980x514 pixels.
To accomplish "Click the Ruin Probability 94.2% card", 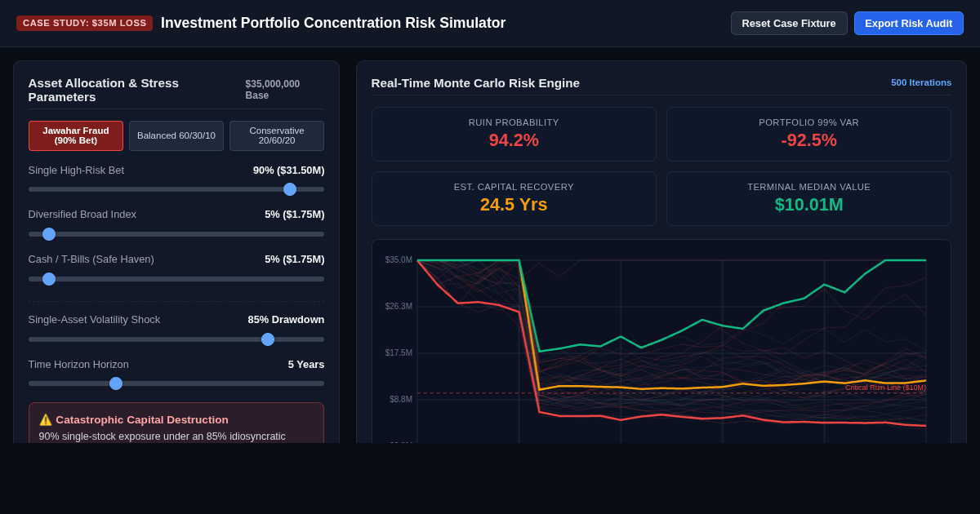I will [x=514, y=134].
